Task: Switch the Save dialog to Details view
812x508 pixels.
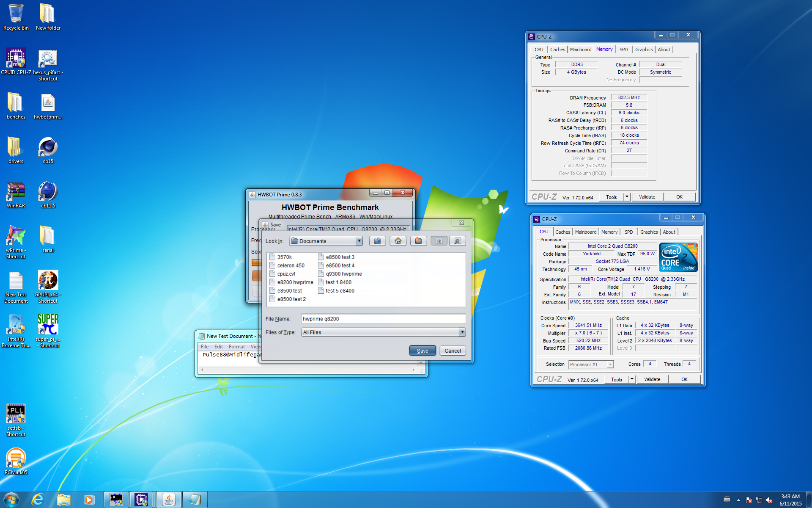Action: tap(457, 241)
